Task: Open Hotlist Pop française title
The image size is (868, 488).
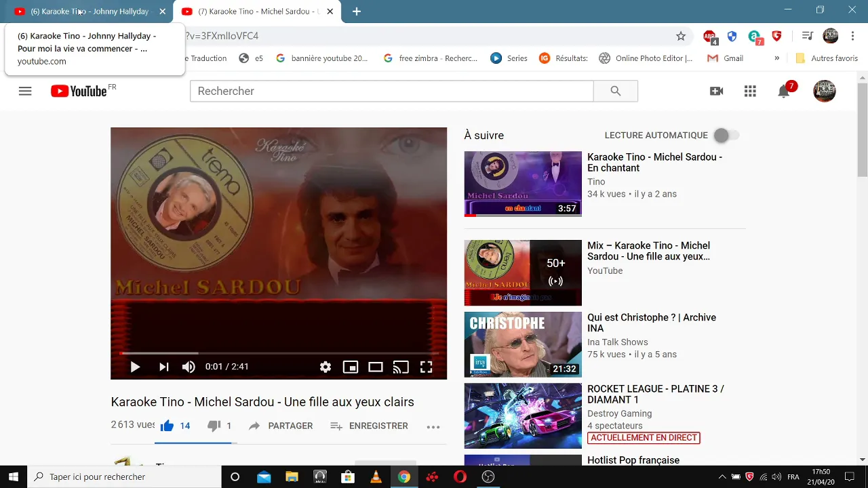Action: tap(633, 460)
